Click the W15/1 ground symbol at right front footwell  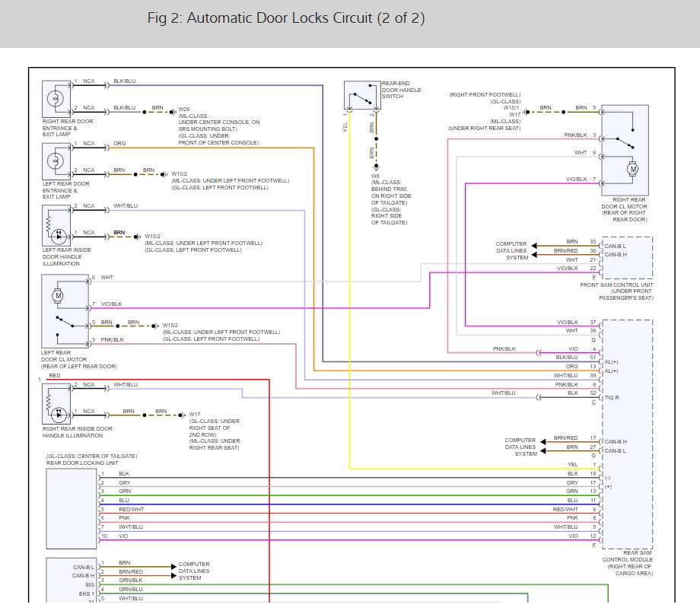tap(527, 112)
